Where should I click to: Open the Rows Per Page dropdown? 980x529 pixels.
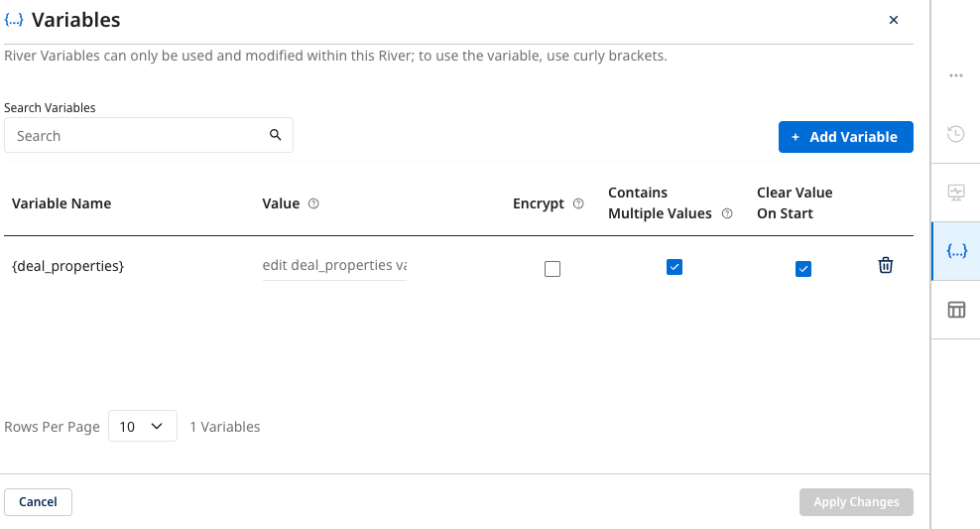142,426
